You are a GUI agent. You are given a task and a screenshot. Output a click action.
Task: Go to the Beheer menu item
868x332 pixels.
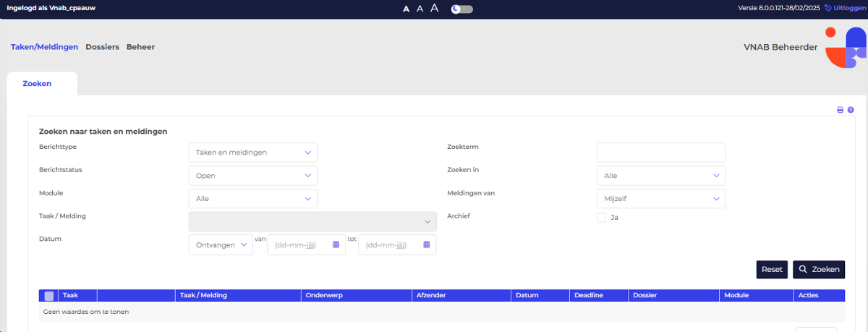(140, 47)
